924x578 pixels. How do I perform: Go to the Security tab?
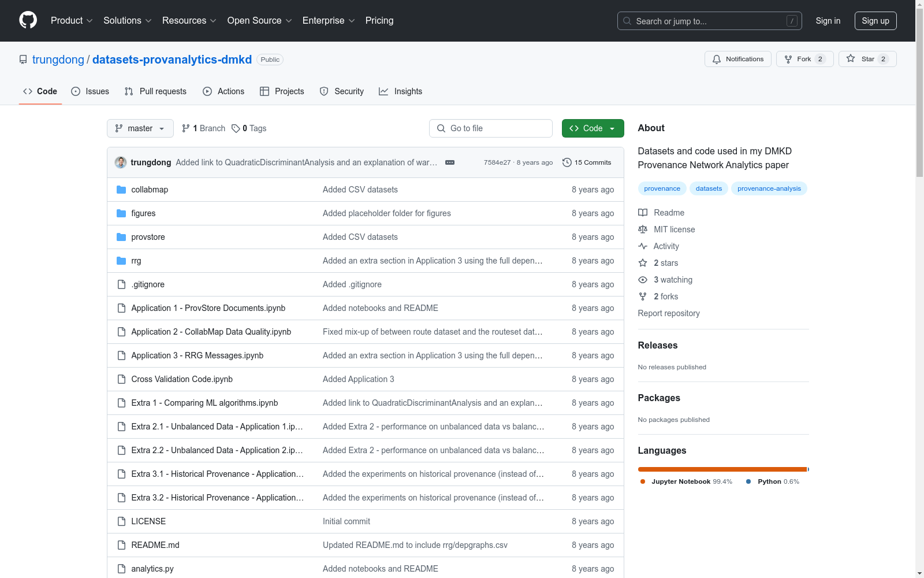342,91
